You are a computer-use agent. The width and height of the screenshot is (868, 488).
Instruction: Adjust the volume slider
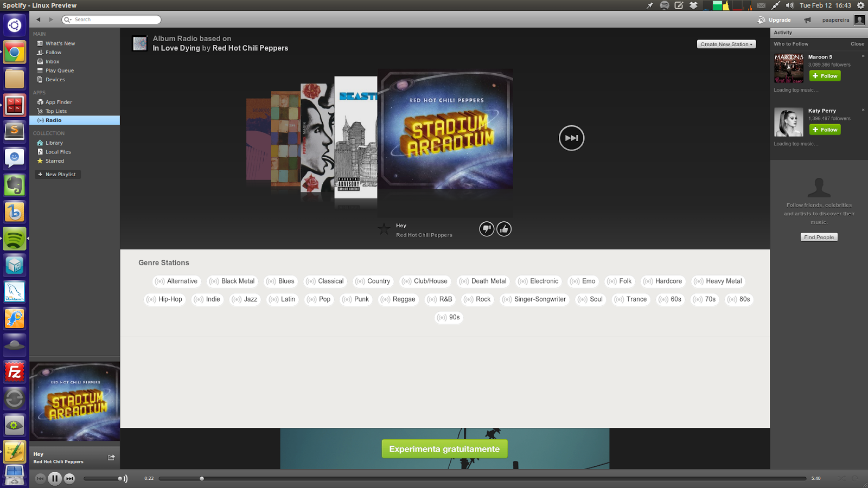(102, 478)
